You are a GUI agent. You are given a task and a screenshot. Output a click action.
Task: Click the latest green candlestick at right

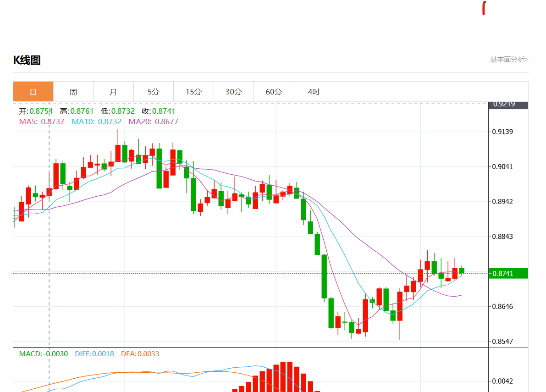tap(462, 271)
